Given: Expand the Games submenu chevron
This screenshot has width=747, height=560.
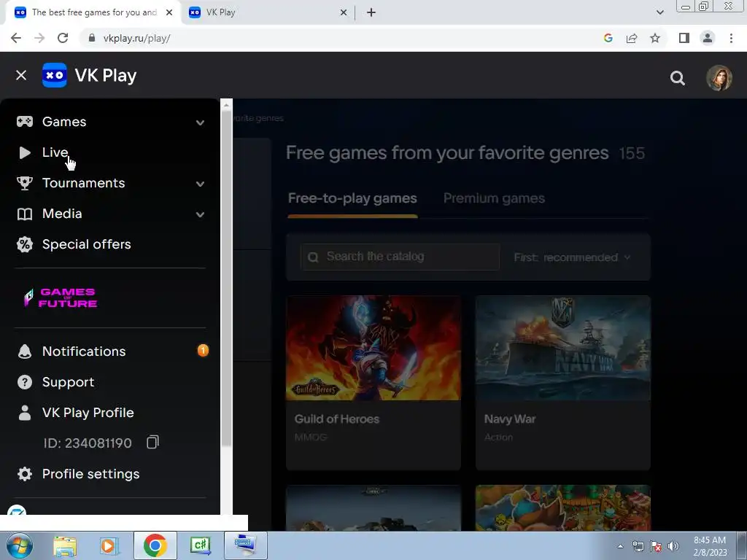Looking at the screenshot, I should [200, 122].
